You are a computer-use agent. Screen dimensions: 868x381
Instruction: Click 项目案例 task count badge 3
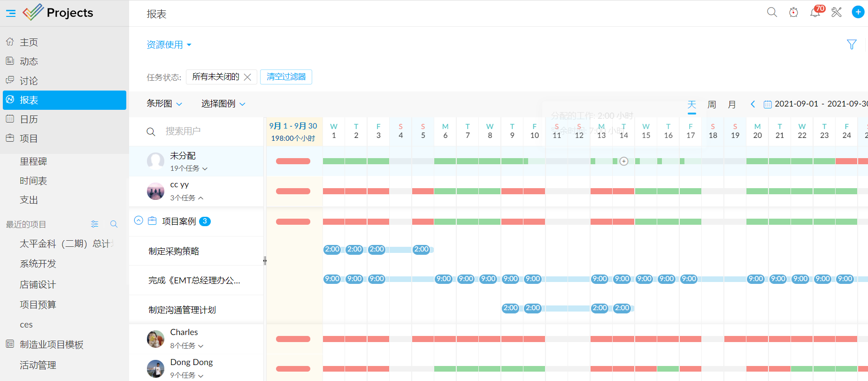click(x=205, y=221)
